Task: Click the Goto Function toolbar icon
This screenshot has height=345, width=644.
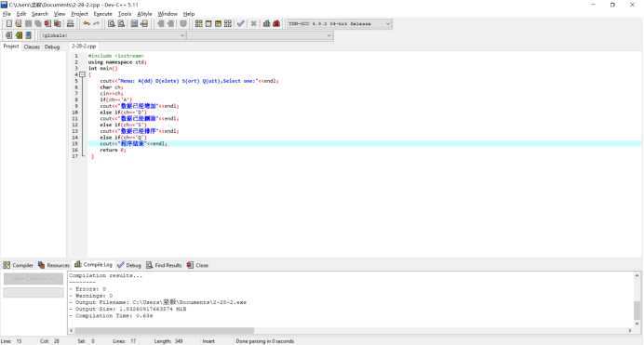Action: 134,24
